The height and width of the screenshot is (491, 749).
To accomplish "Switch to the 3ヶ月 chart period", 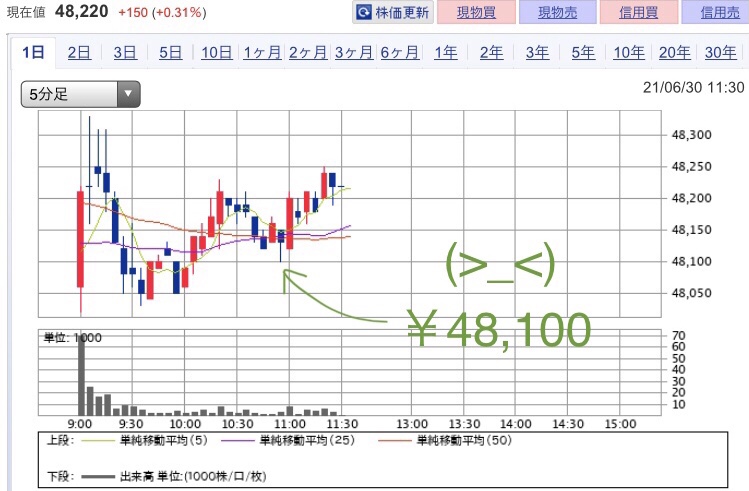I will click(x=354, y=52).
